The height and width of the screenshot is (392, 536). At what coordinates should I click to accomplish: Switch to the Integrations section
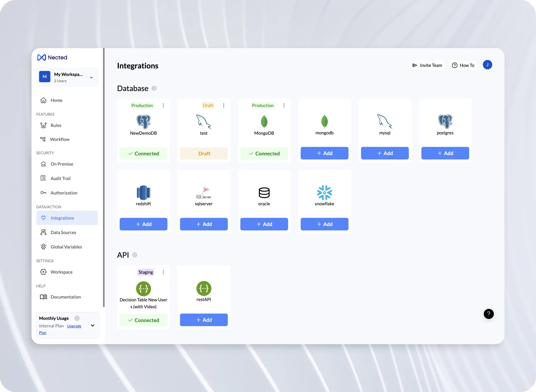(62, 218)
